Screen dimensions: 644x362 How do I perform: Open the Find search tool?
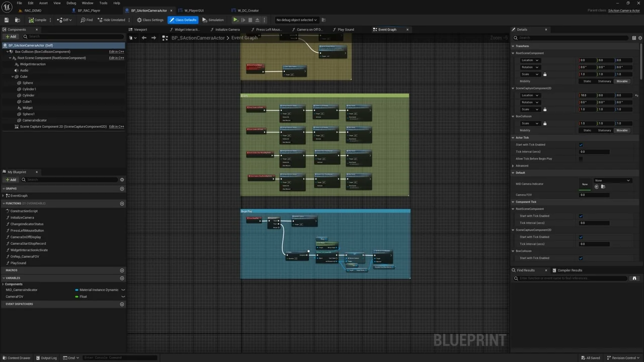pyautogui.click(x=87, y=20)
